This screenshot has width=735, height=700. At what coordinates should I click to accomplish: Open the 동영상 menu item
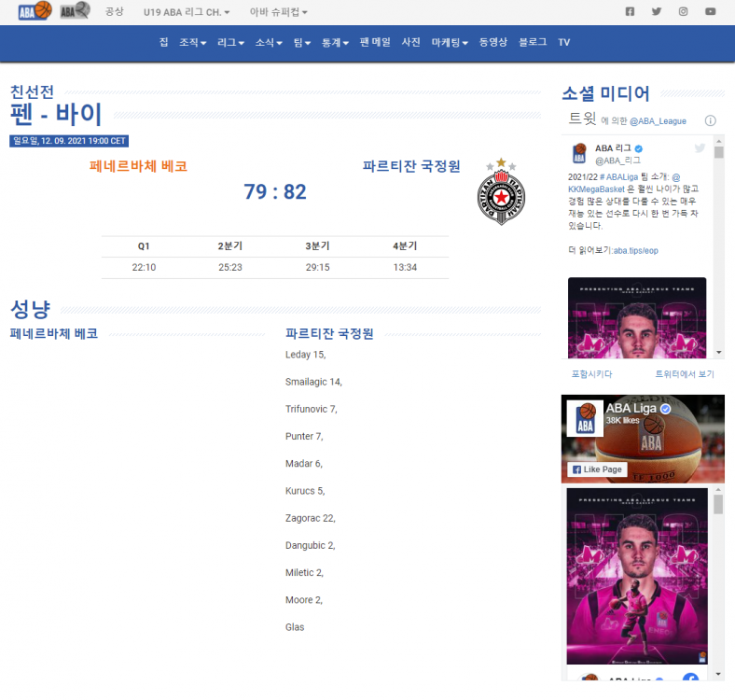(x=493, y=42)
